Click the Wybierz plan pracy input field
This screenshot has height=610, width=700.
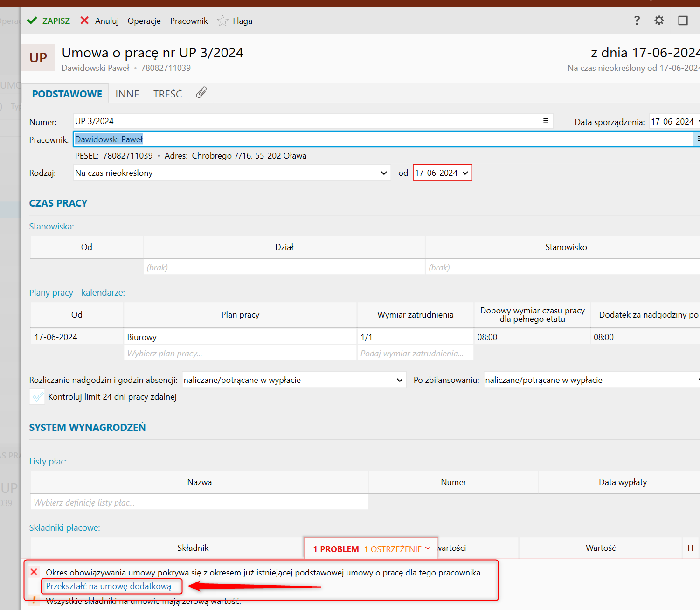pos(240,354)
